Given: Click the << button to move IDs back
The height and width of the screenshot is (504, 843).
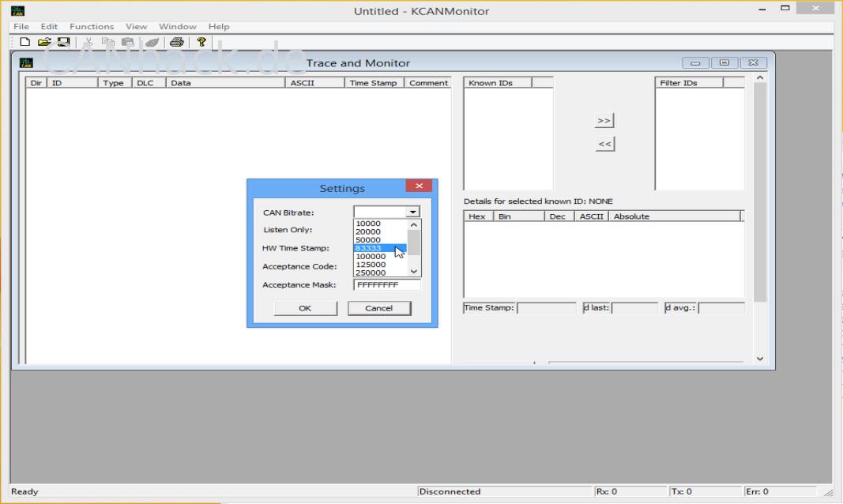Looking at the screenshot, I should click(x=604, y=144).
